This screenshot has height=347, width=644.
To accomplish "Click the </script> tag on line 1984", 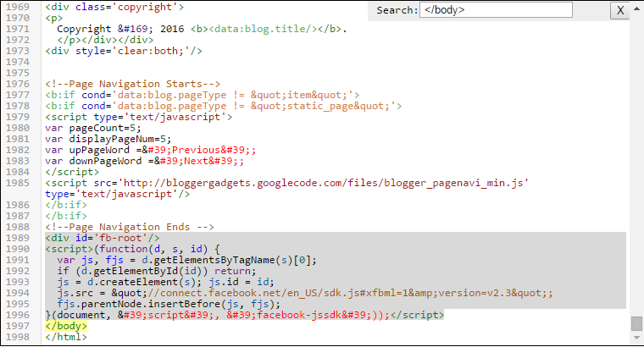I will 72,173.
